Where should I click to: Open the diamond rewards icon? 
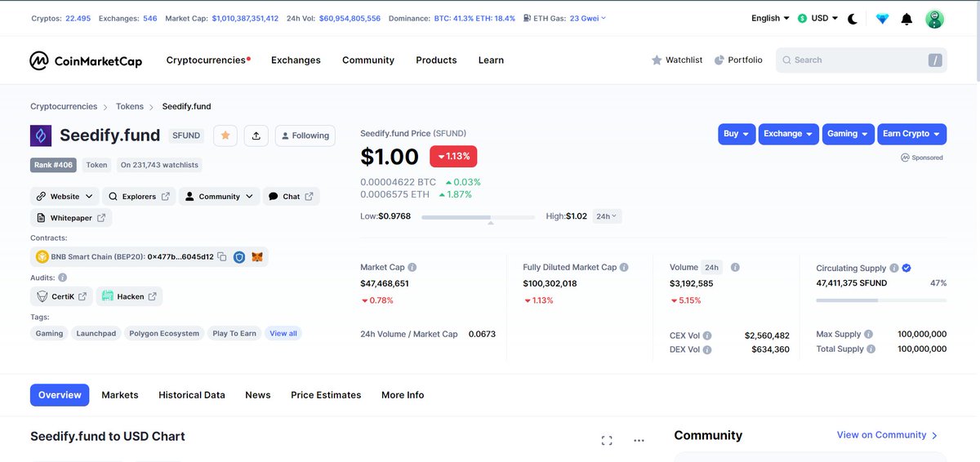[882, 19]
